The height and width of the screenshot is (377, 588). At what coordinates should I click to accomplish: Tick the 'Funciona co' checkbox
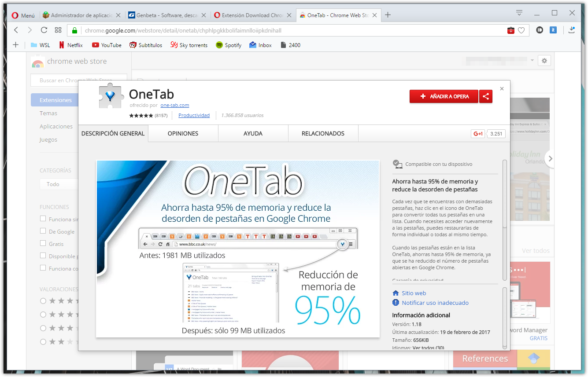pyautogui.click(x=43, y=268)
